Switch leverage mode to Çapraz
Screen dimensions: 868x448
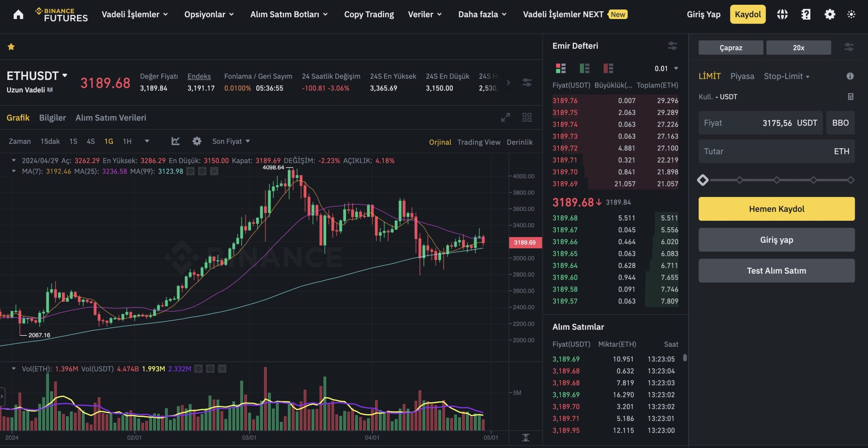(731, 47)
